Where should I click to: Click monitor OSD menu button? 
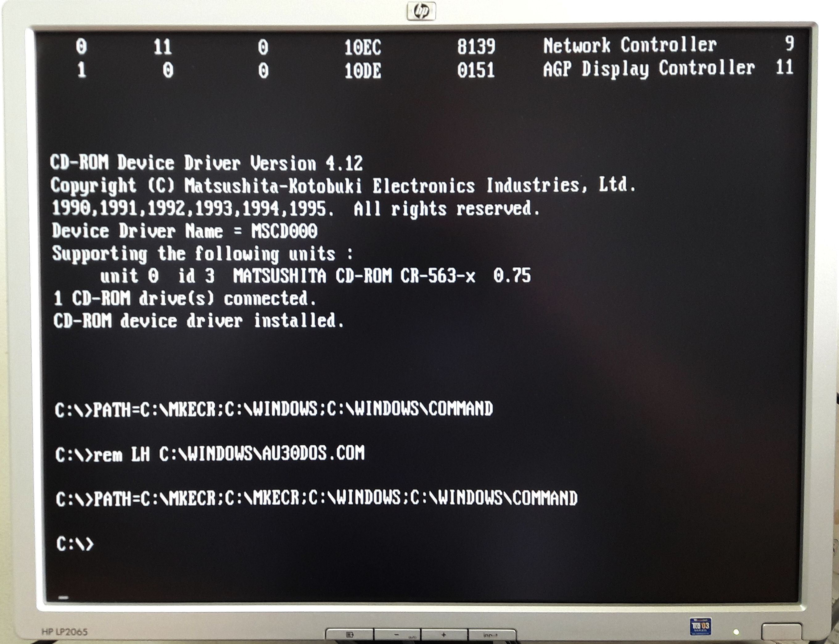click(349, 635)
